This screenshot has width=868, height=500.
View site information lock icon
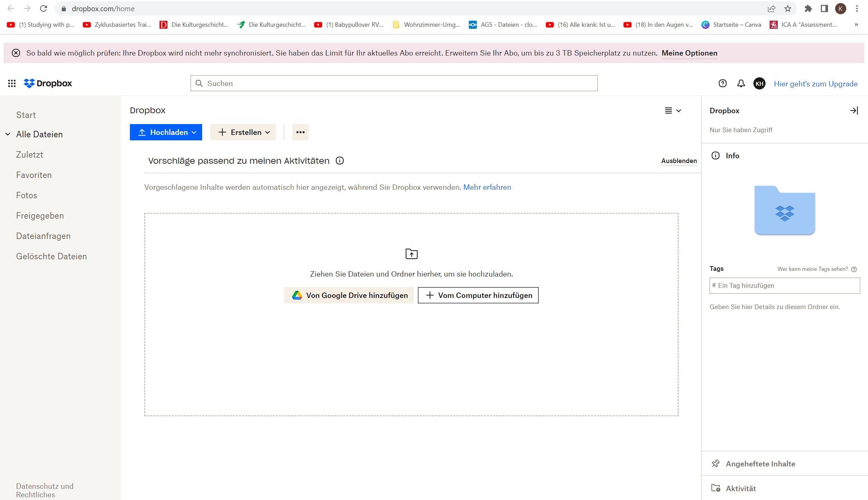click(63, 8)
